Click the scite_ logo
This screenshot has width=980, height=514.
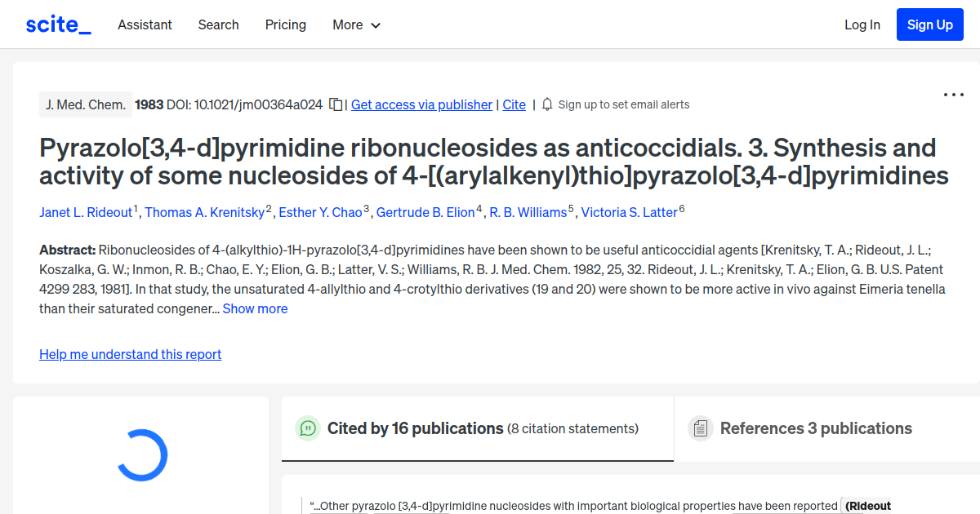[57, 24]
